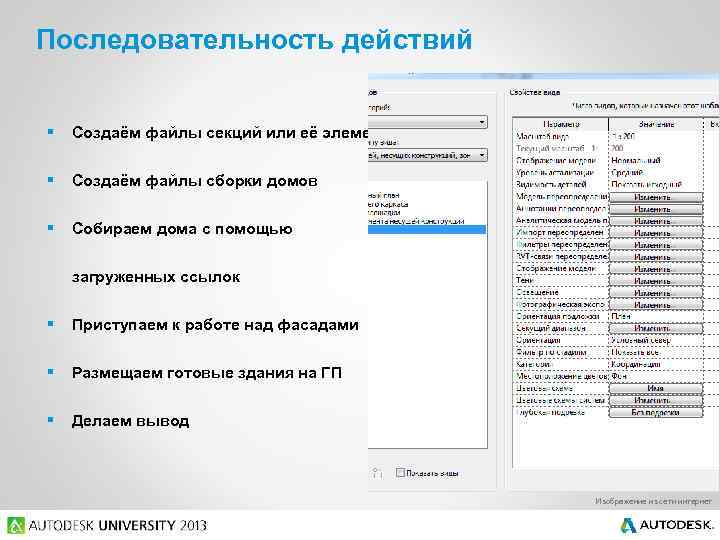Image resolution: width=720 pixels, height=540 pixels.
Task: Click Изменить for Модель переопределения row
Action: click(656, 197)
